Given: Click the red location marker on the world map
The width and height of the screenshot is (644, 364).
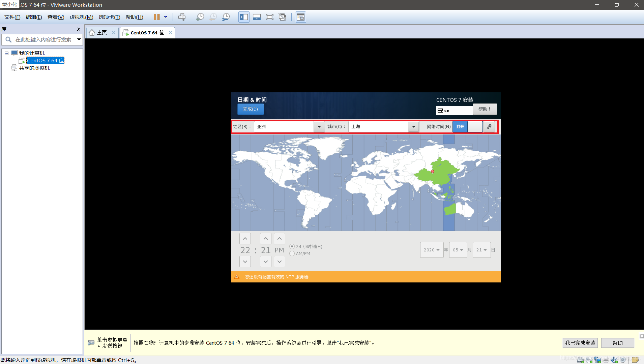Looking at the screenshot, I should [433, 172].
